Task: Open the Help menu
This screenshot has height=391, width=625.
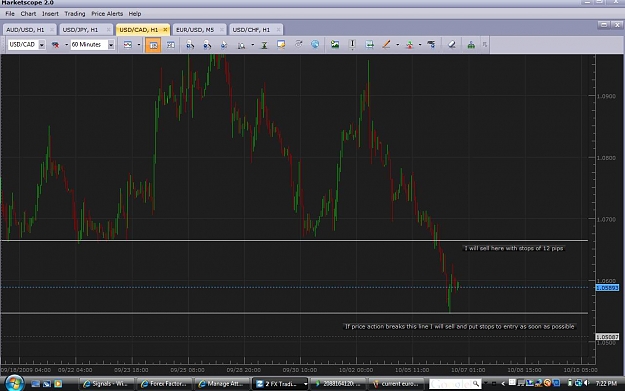Action: pyautogui.click(x=135, y=14)
